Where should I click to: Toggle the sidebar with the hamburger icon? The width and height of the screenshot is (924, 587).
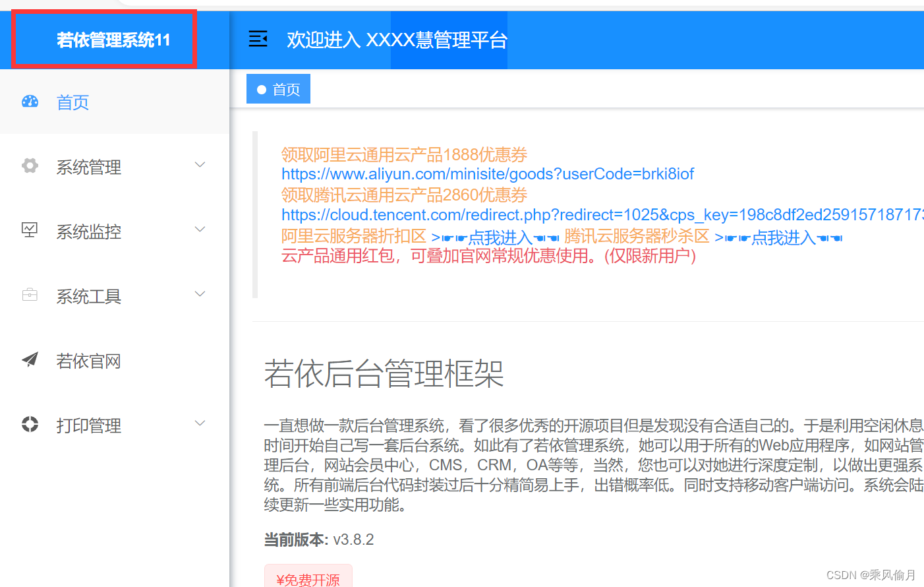[x=258, y=40]
